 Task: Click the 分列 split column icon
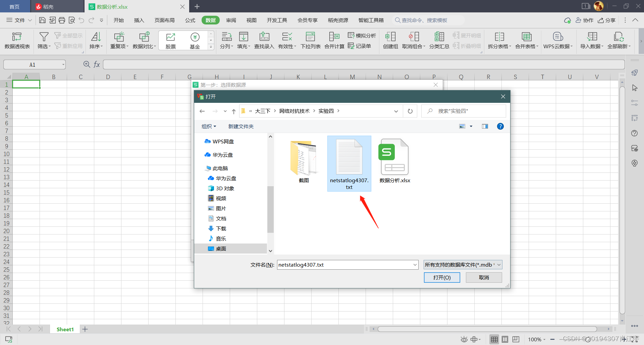(x=226, y=37)
